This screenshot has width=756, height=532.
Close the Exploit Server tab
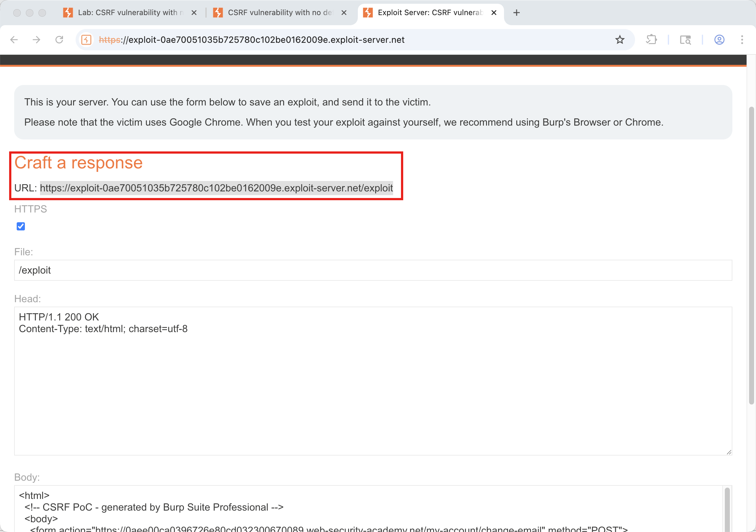click(494, 13)
